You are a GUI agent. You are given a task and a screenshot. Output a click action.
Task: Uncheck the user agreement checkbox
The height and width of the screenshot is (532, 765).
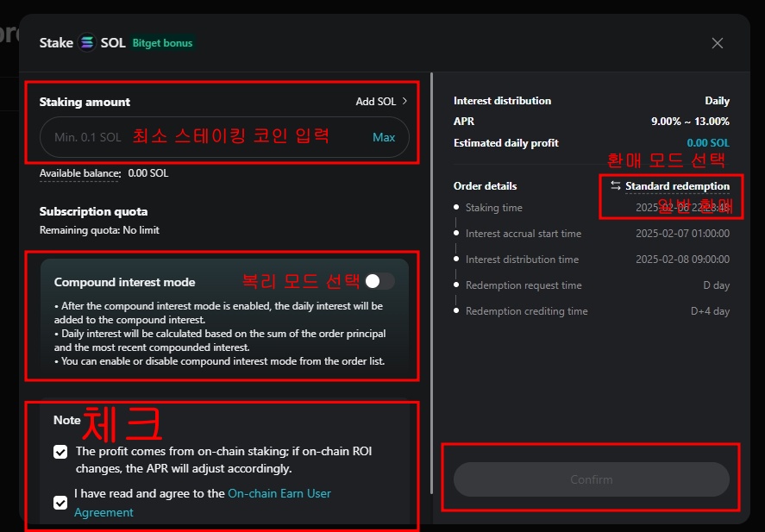pos(60,503)
